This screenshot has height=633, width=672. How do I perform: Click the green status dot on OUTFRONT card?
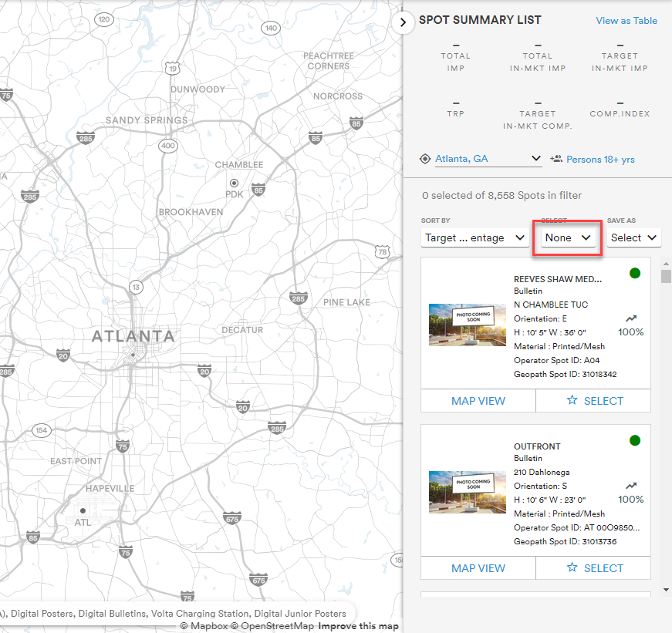[x=635, y=440]
